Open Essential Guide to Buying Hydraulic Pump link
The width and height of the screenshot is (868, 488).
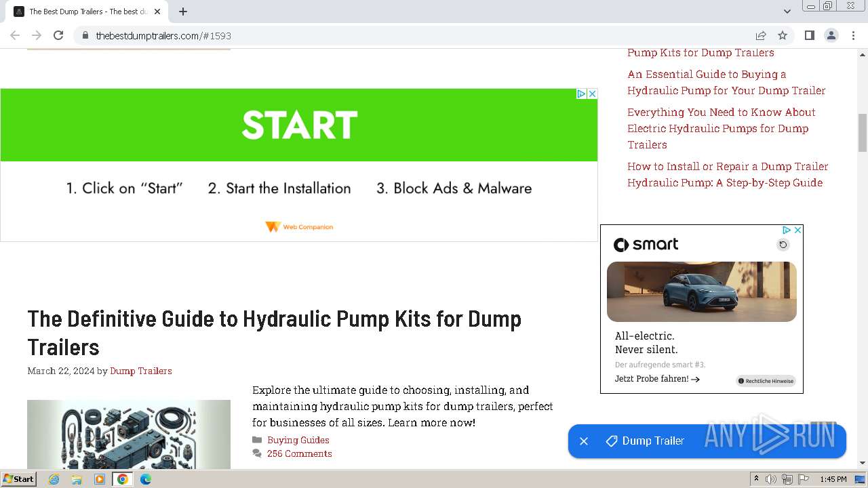[726, 82]
